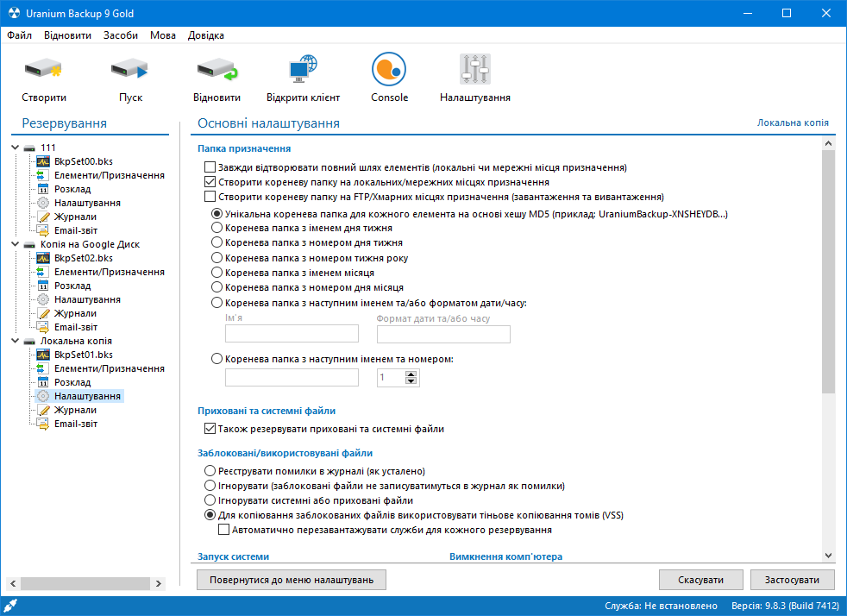Increase the folder number spinner value
Viewport: 847px width, 616px height.
[x=411, y=374]
